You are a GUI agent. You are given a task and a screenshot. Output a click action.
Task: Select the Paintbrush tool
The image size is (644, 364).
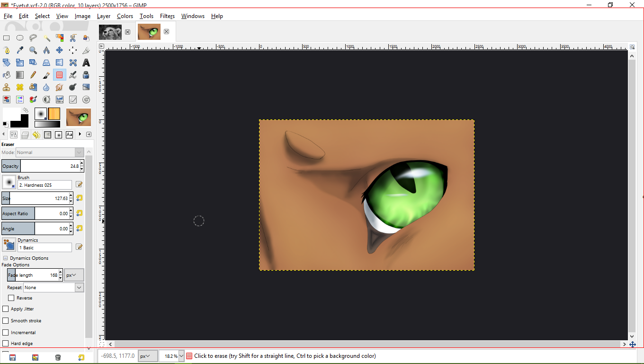[46, 75]
